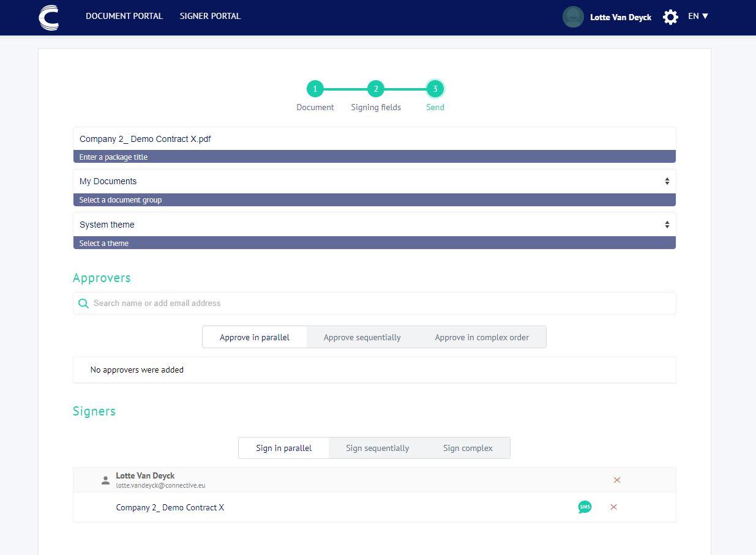
Task: Click lotte.vandeyck@connective.eu email text
Action: pyautogui.click(x=160, y=485)
